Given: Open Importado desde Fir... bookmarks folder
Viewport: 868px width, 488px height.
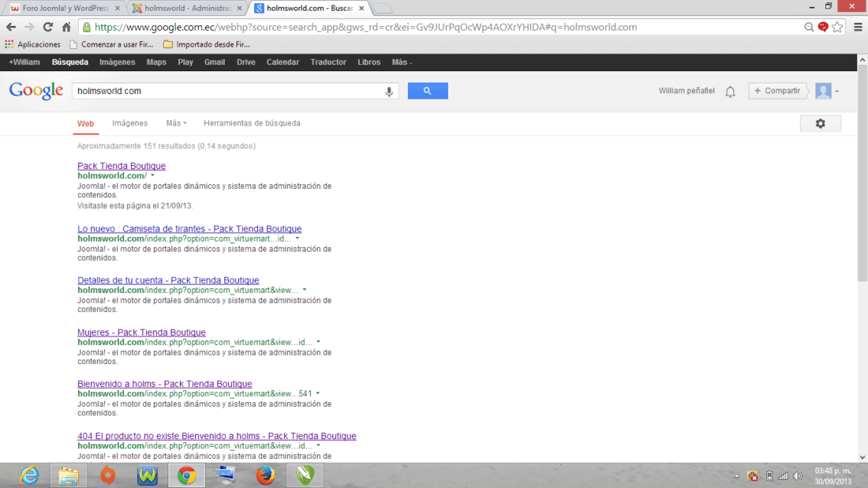Looking at the screenshot, I should (207, 44).
